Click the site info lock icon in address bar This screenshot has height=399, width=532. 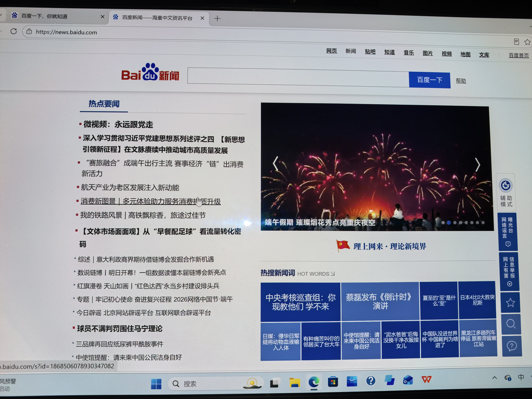coord(29,32)
